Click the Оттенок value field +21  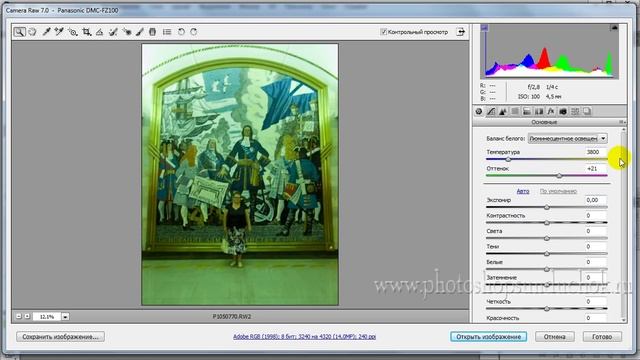596,168
